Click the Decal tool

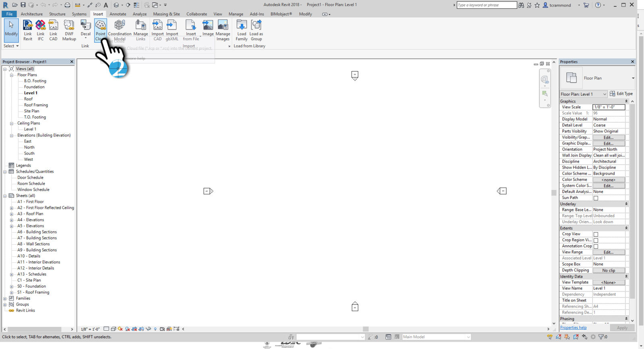pos(86,30)
